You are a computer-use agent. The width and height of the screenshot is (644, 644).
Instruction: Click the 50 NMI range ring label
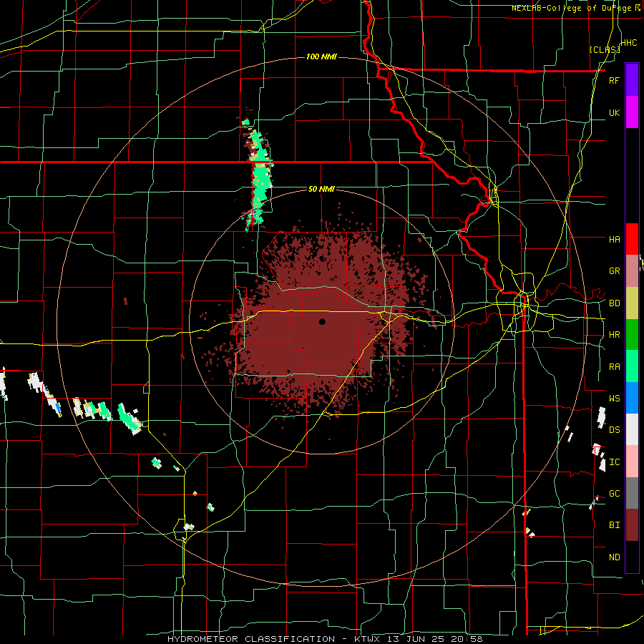(321, 189)
